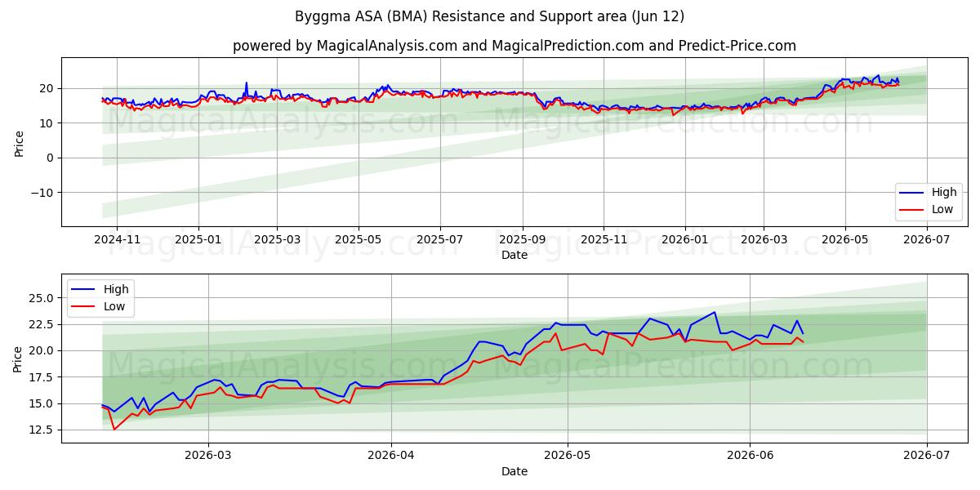Click the '2026-05' tick label in bottom chart
The height and width of the screenshot is (490, 980).
[x=568, y=457]
